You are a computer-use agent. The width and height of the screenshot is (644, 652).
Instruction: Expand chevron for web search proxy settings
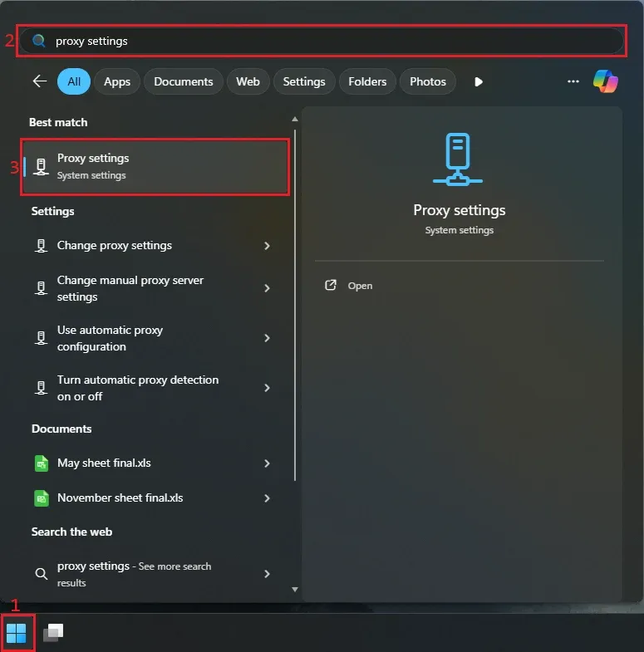(x=267, y=574)
